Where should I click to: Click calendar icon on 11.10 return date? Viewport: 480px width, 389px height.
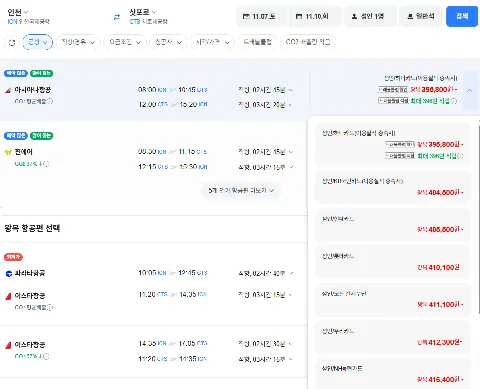[299, 16]
